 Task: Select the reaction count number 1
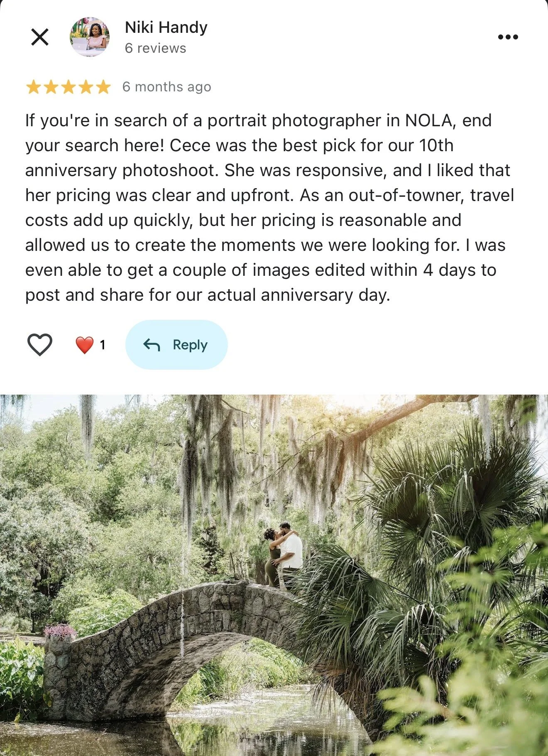103,345
